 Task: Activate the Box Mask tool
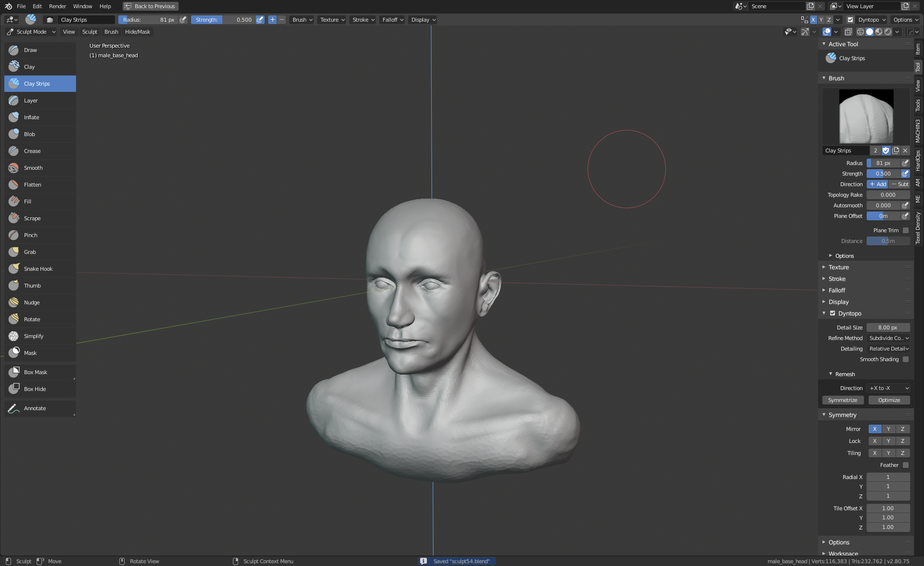coord(36,372)
